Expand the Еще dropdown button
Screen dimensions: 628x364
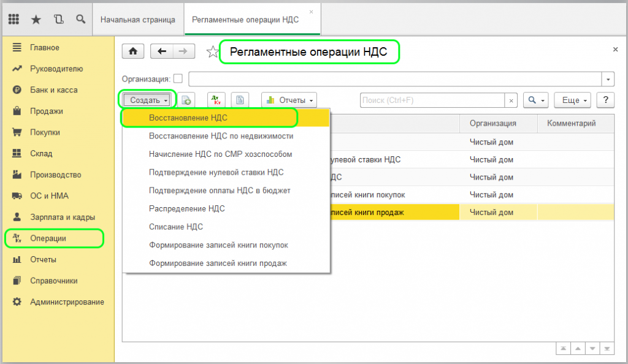click(572, 100)
